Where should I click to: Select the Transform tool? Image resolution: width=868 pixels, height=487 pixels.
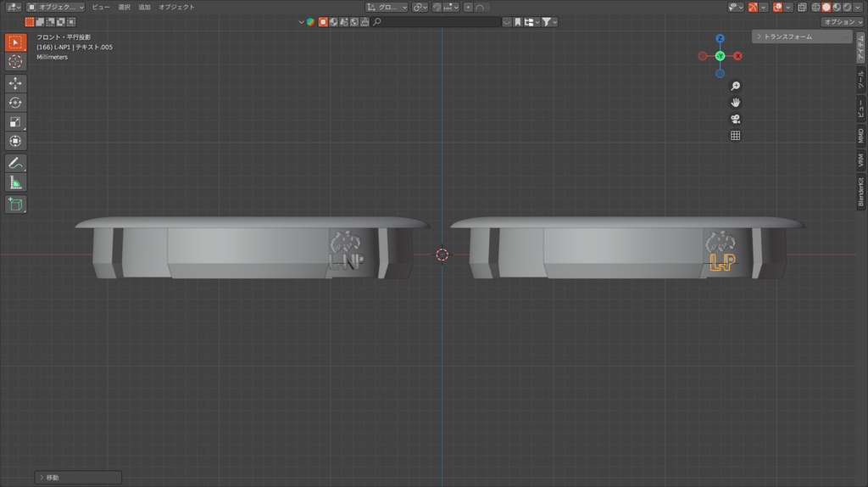pyautogui.click(x=15, y=141)
